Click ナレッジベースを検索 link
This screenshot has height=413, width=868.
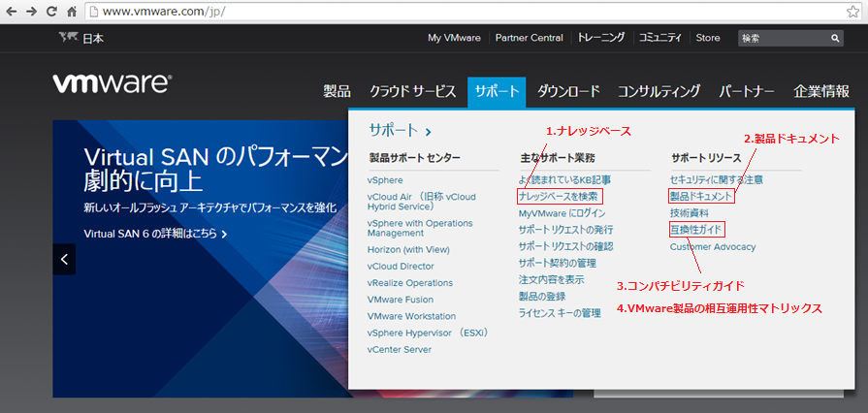(x=560, y=197)
